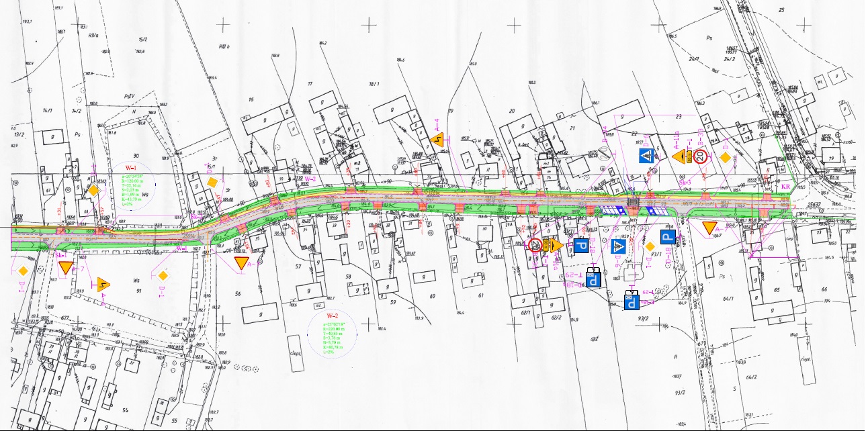Select the yield triangle sign left of plot 64/1 building

710,228
